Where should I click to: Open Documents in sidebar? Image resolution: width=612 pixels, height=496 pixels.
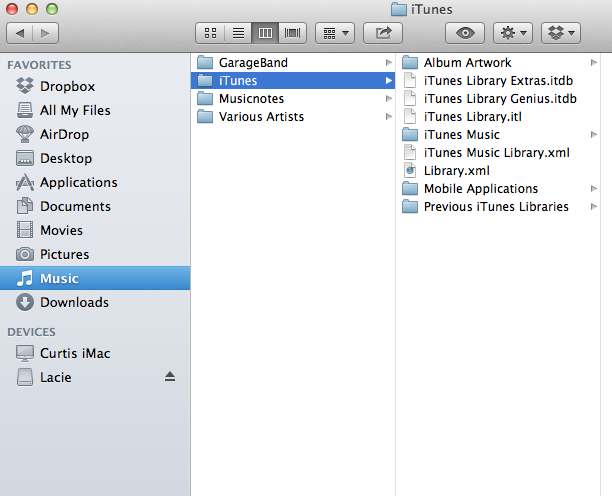[x=95, y=206]
